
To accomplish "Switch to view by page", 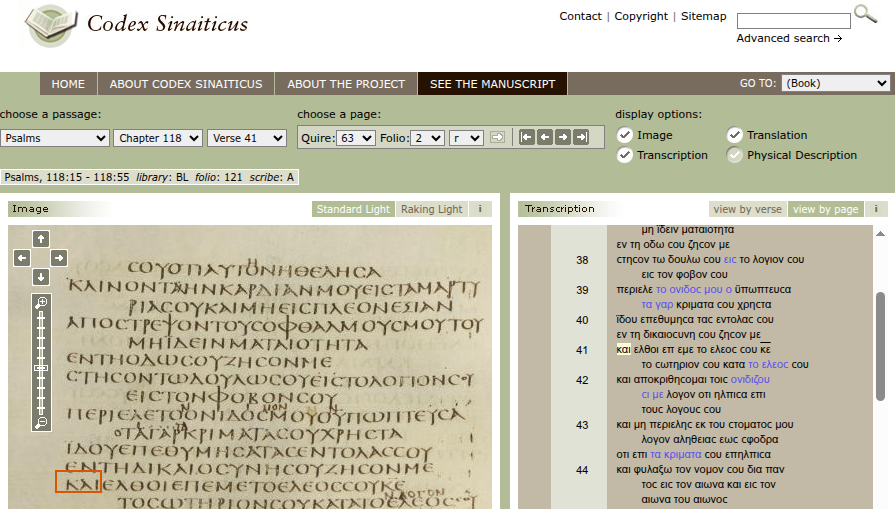I will point(825,209).
